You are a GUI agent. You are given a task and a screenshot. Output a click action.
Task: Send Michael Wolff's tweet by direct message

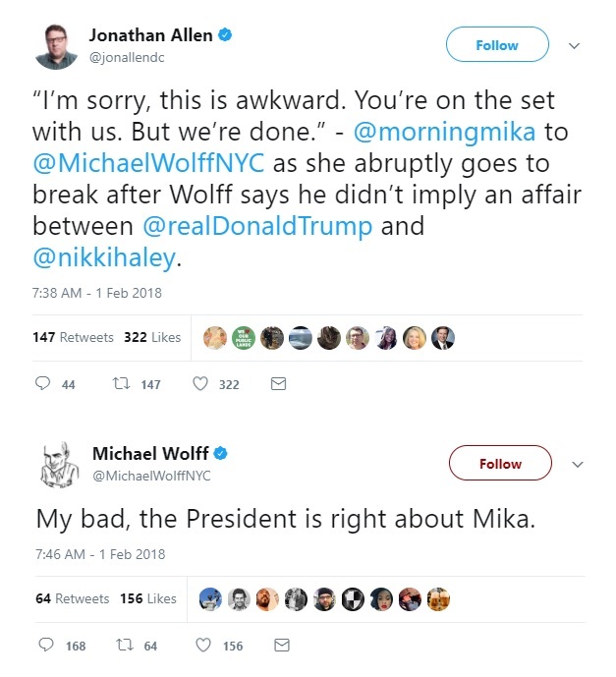point(281,646)
